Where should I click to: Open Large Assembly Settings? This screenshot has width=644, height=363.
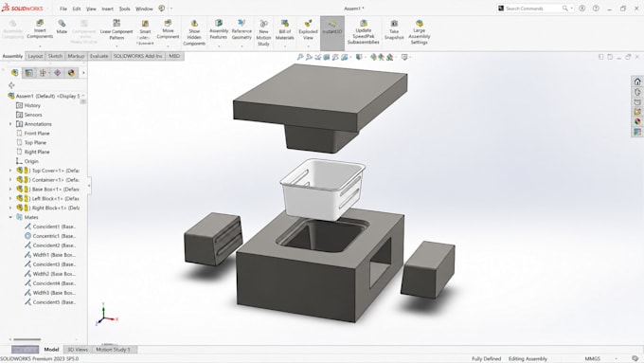click(419, 32)
